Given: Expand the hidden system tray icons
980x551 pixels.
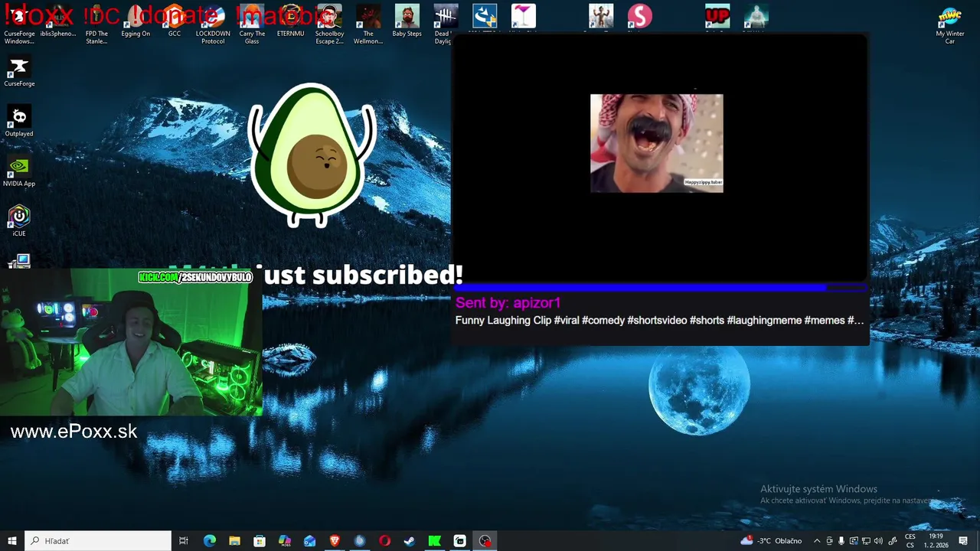Looking at the screenshot, I should 816,541.
